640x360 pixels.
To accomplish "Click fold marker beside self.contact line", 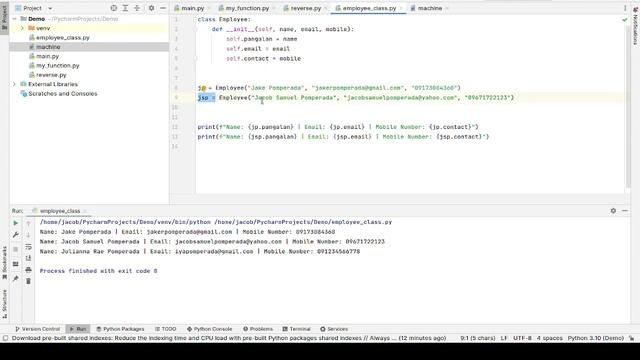I will (195, 59).
